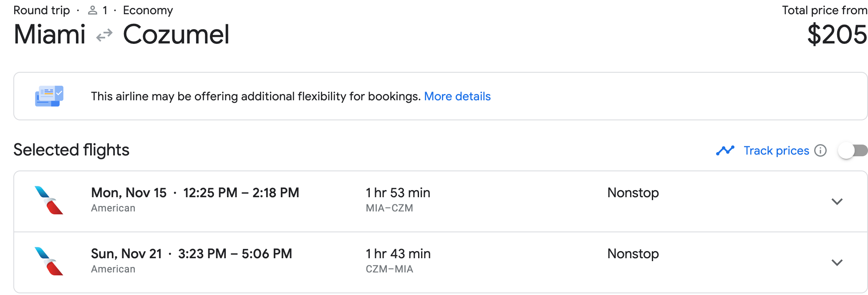
Task: Click the Track prices text link
Action: pos(776,150)
